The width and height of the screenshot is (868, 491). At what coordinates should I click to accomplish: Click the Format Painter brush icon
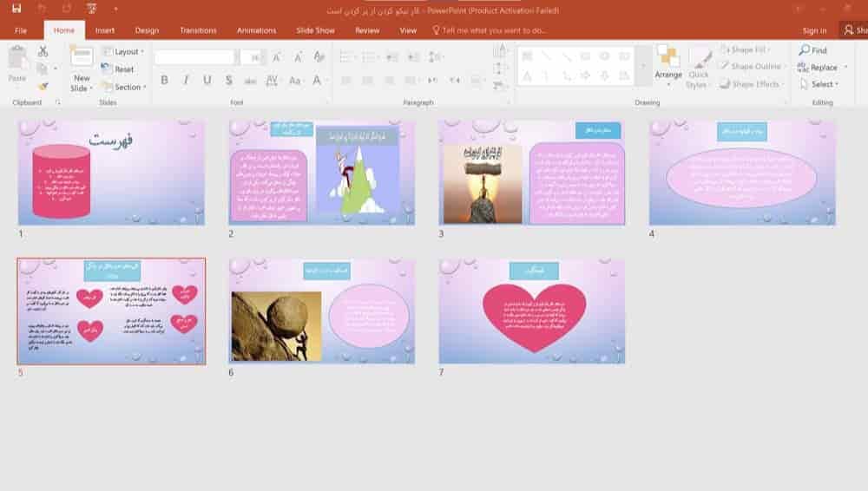pos(43,86)
